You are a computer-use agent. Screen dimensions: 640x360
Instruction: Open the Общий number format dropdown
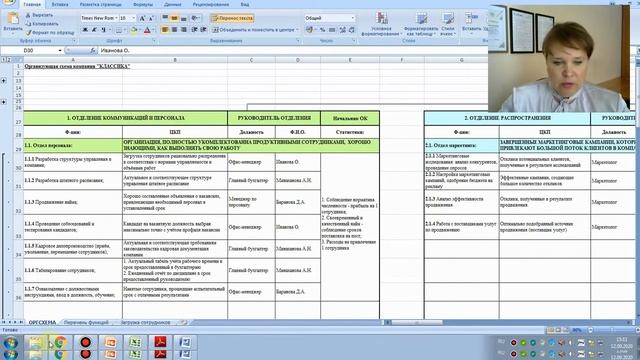point(353,18)
